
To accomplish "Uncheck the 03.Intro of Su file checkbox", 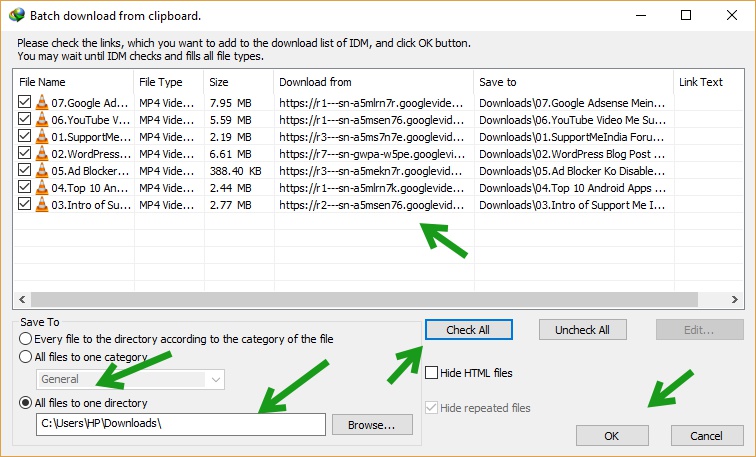I will click(x=25, y=204).
